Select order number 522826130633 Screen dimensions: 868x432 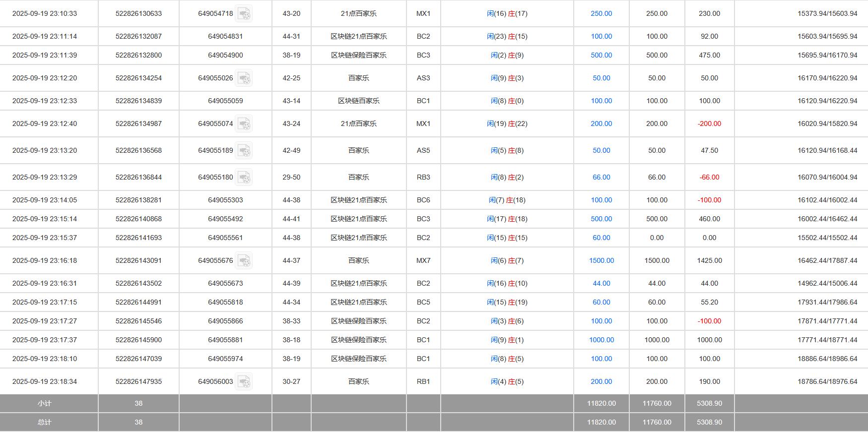coord(138,13)
